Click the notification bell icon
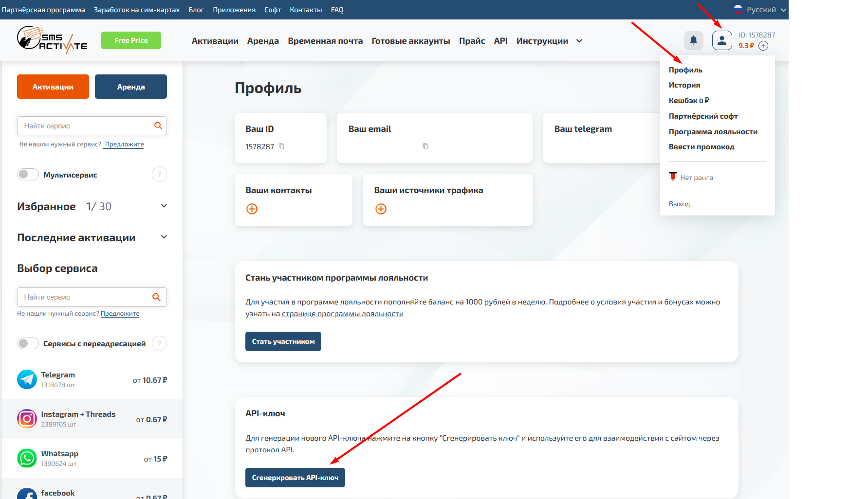The height and width of the screenshot is (499, 868). tap(693, 40)
